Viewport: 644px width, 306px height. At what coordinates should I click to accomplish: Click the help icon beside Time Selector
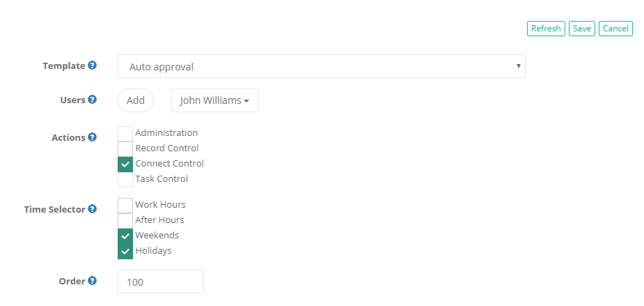click(x=92, y=208)
